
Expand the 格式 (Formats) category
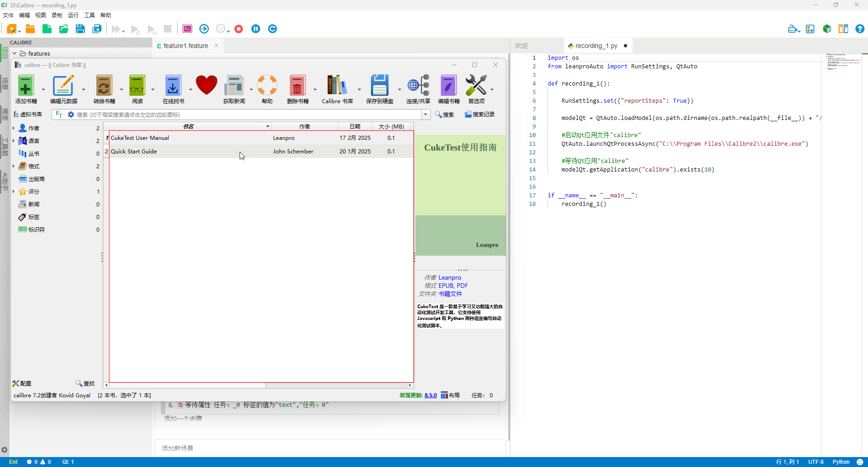[14, 166]
